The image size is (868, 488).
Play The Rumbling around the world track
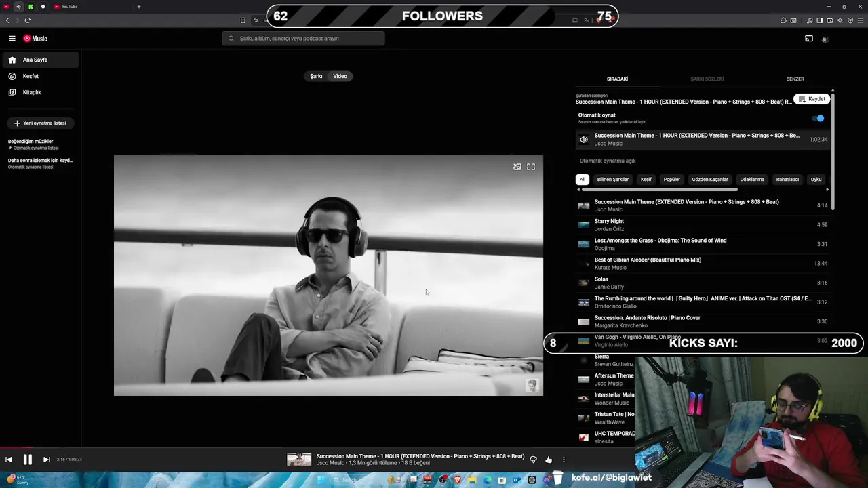pos(703,302)
